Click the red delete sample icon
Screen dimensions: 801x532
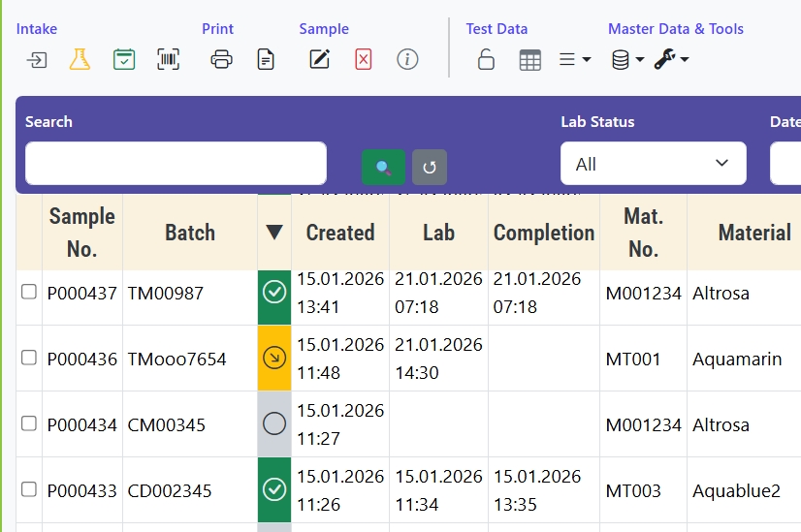364,59
